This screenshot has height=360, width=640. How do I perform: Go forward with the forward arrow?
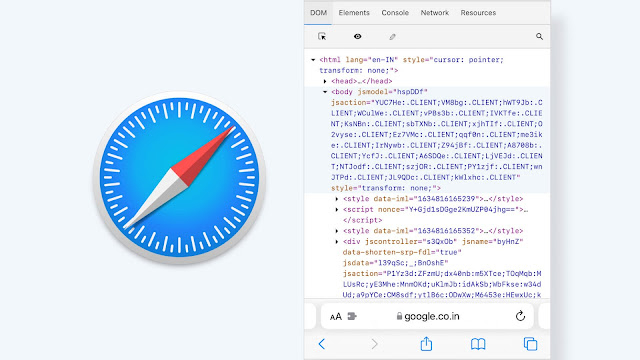point(374,344)
